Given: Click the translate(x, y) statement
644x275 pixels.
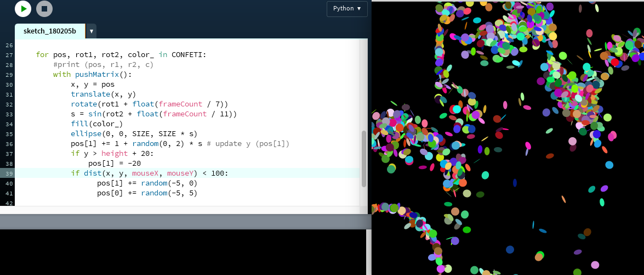Looking at the screenshot, I should coord(103,94).
